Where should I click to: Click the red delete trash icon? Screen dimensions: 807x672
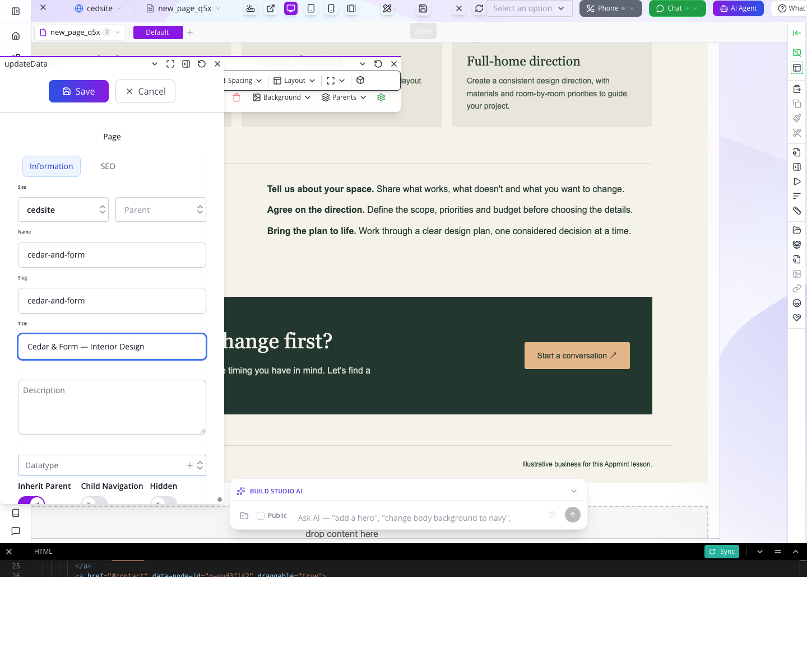pos(236,97)
